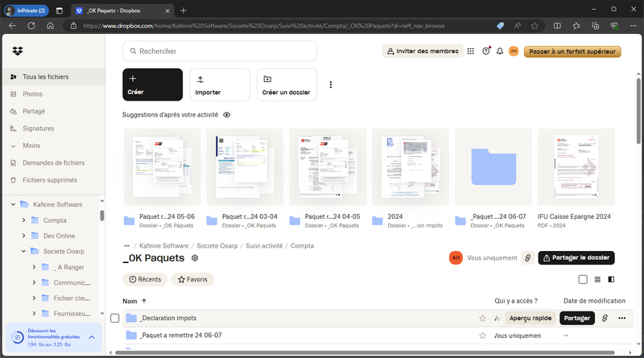Viewport: 644px width, 358px height.
Task: Expand the free features discovery panel chevron
Action: click(x=92, y=337)
